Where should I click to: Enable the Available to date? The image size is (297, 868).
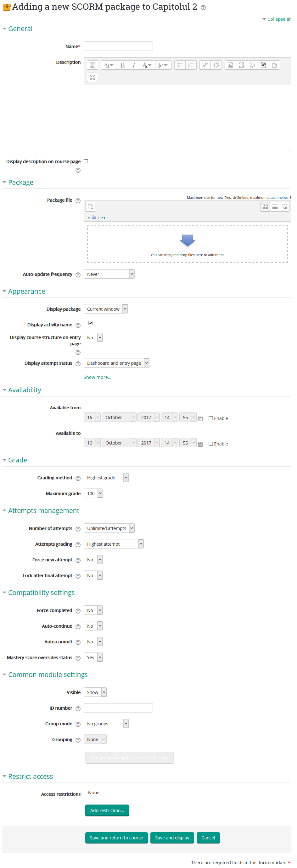[210, 444]
